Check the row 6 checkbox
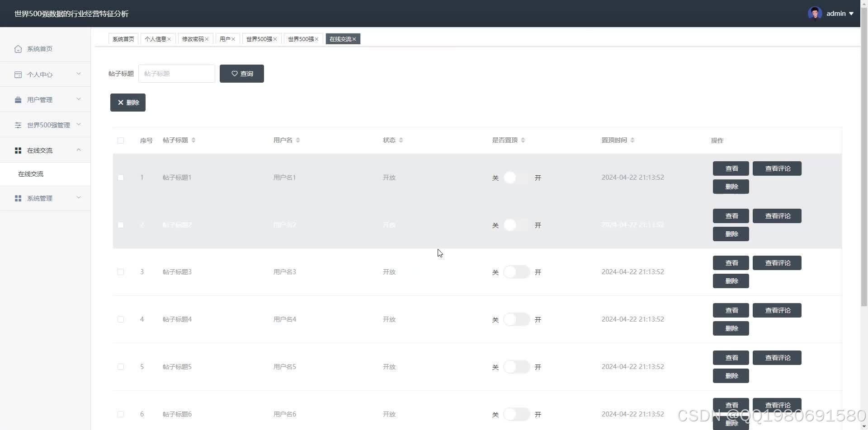868x430 pixels. [x=121, y=414]
